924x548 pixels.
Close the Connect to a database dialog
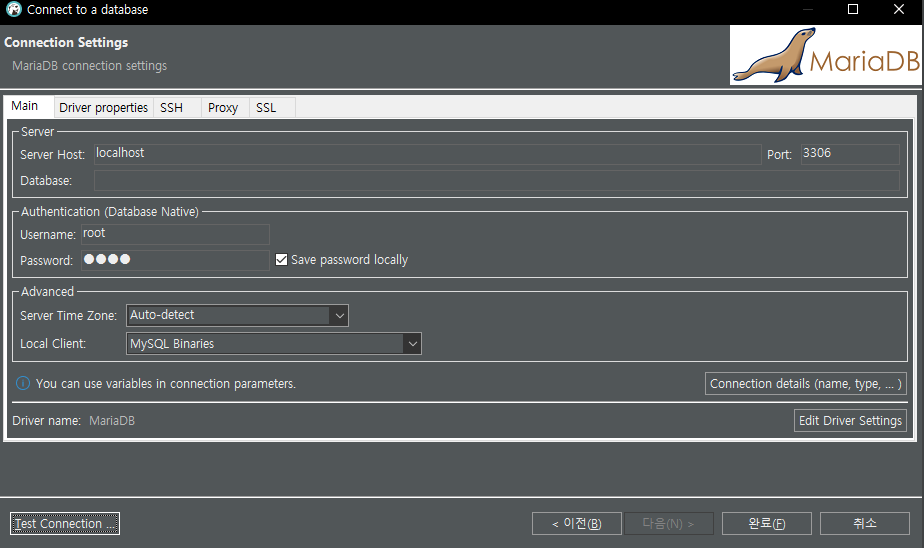(899, 9)
